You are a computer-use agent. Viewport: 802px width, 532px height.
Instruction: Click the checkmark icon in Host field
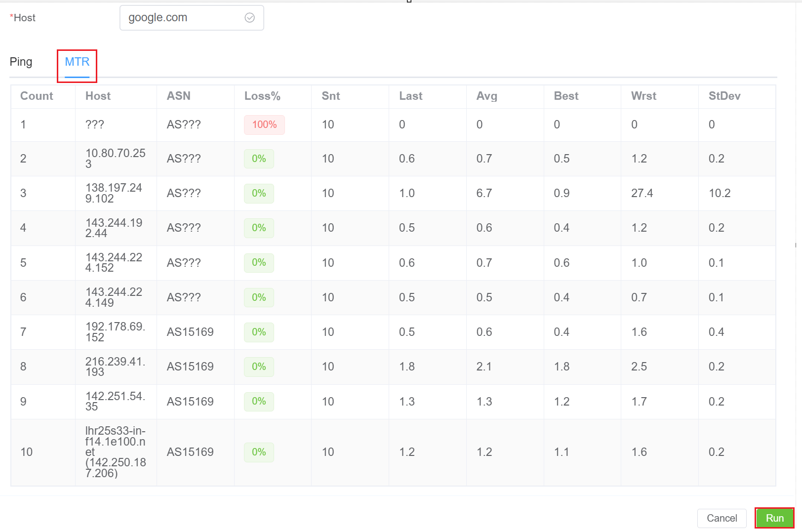[x=250, y=18]
